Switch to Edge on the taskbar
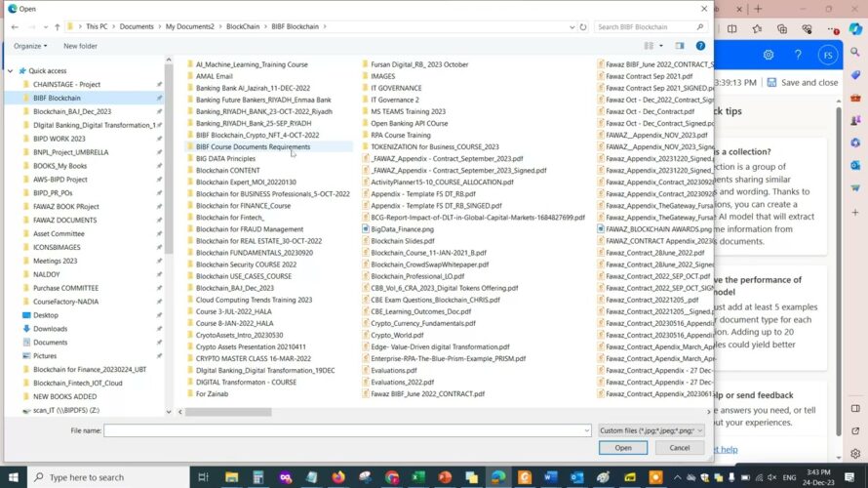The image size is (868, 488). pyautogui.click(x=498, y=477)
